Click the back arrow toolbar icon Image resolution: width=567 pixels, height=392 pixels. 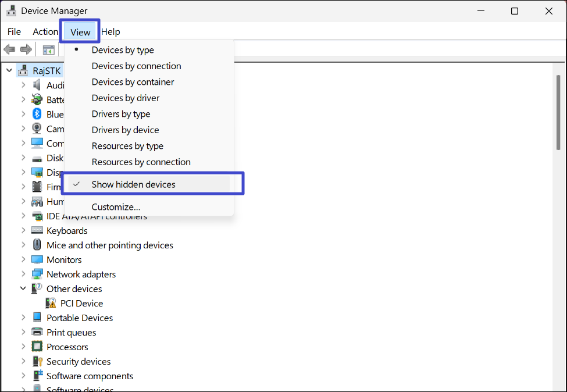tap(9, 49)
